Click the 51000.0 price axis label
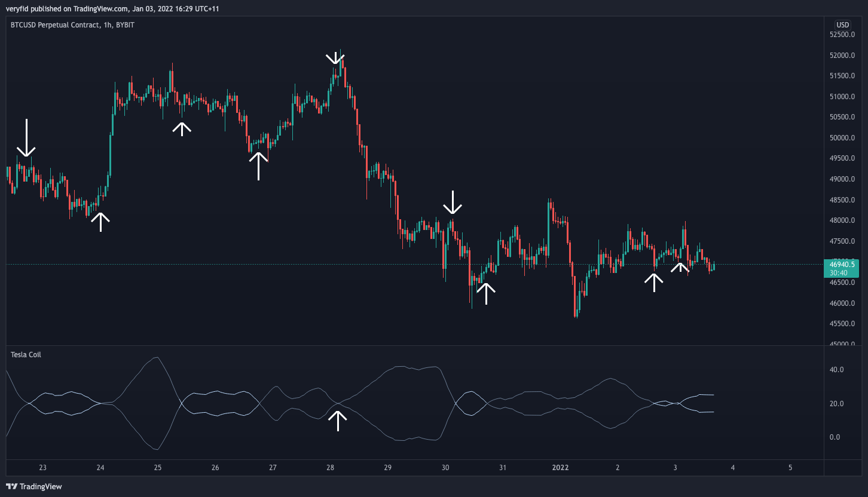Image resolution: width=868 pixels, height=497 pixels. tap(842, 97)
